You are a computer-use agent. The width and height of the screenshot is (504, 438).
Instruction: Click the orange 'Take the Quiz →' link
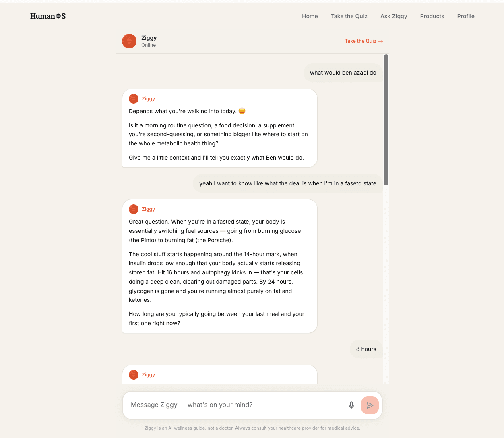point(364,41)
